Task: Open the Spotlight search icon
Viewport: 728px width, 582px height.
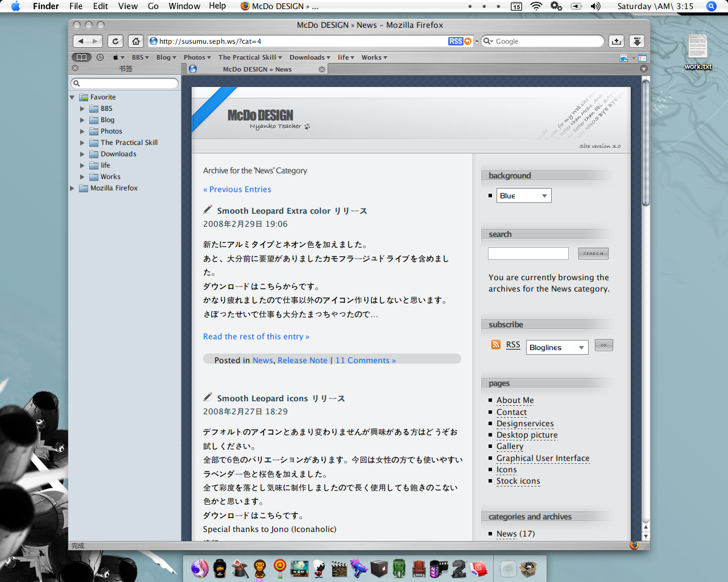Action: pos(712,6)
